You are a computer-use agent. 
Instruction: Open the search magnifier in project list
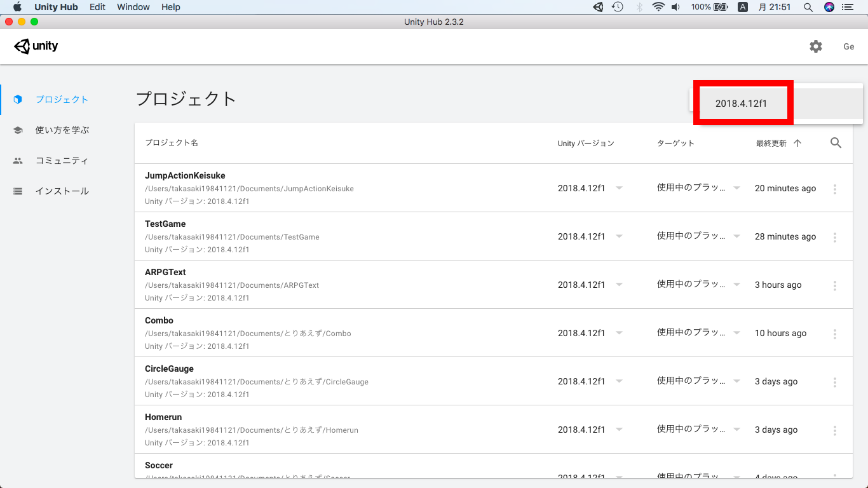[836, 143]
